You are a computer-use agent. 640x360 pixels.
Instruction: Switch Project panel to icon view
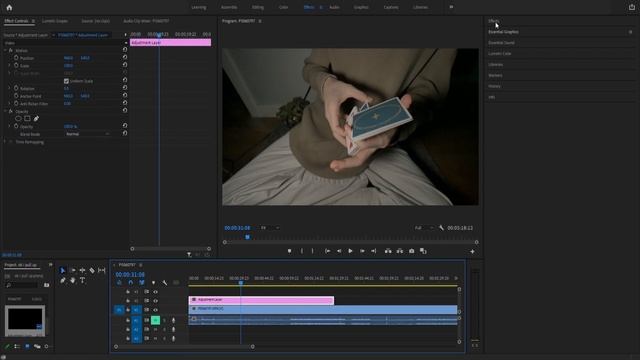point(27,347)
